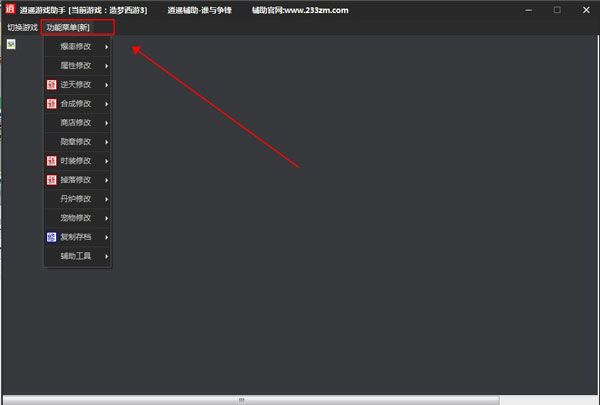Screen dimensions: 600x405
Task: Open the 切换游戏 menu
Action: (23, 28)
